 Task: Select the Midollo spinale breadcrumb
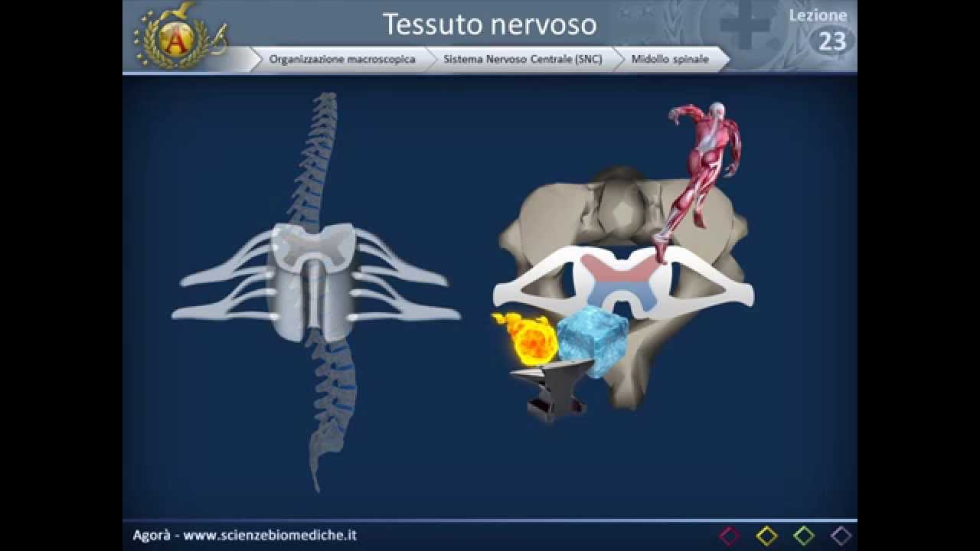pos(670,59)
